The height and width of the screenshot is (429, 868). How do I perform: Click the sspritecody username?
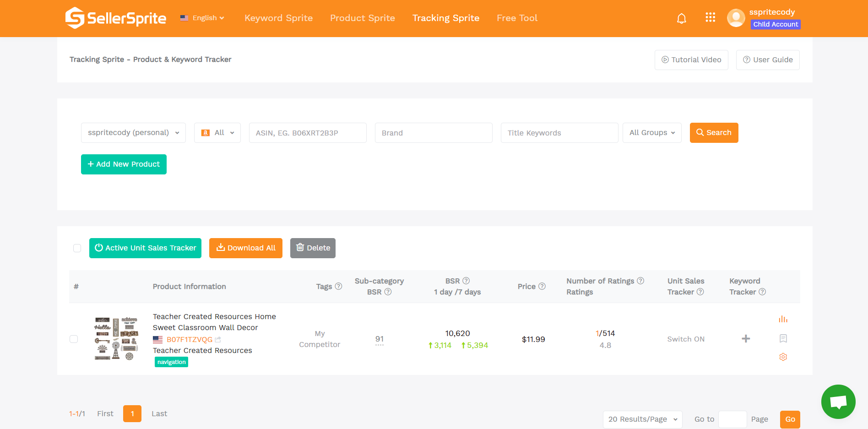point(772,12)
